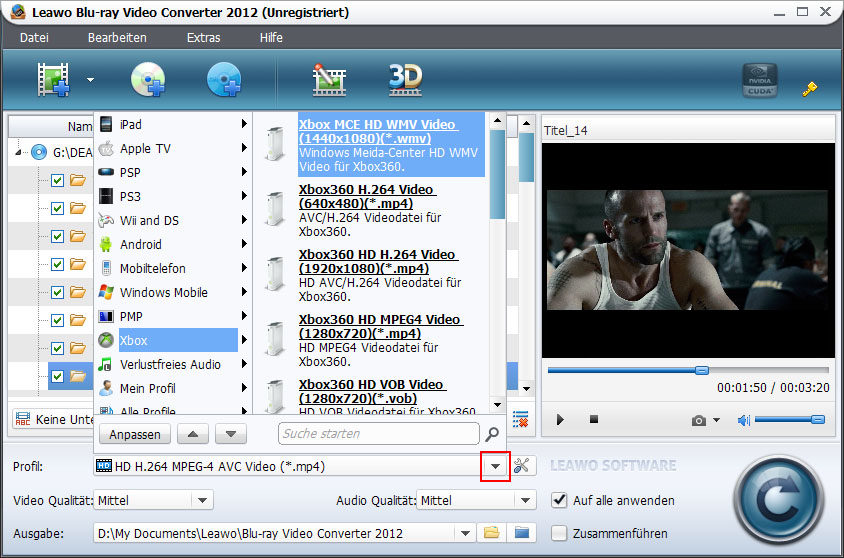This screenshot has width=844, height=558.
Task: Click the search magnifier icon
Action: pyautogui.click(x=492, y=434)
